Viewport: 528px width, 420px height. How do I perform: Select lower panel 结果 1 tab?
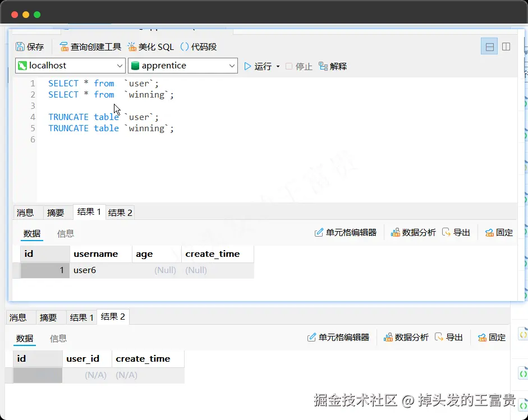click(81, 317)
